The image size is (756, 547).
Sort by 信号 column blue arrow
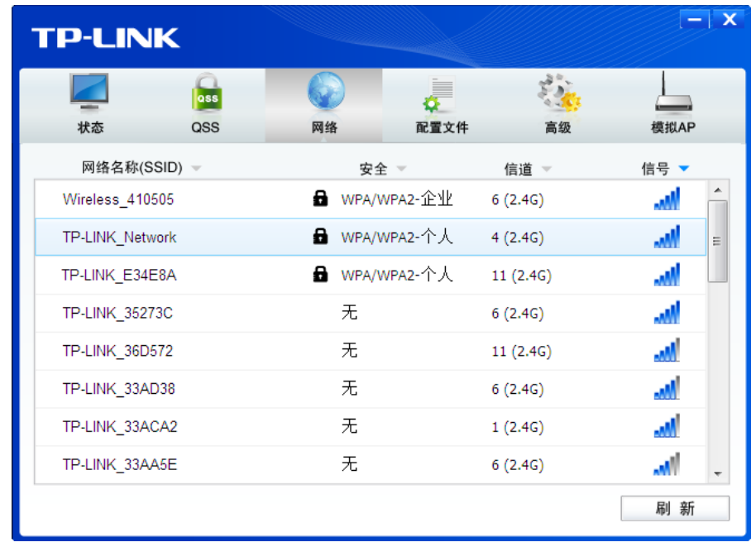pyautogui.click(x=684, y=168)
